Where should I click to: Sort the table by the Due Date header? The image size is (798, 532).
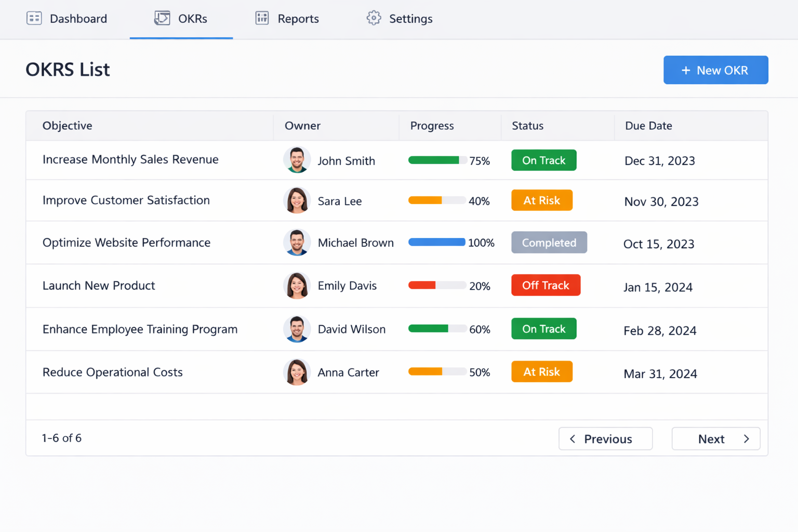point(648,126)
